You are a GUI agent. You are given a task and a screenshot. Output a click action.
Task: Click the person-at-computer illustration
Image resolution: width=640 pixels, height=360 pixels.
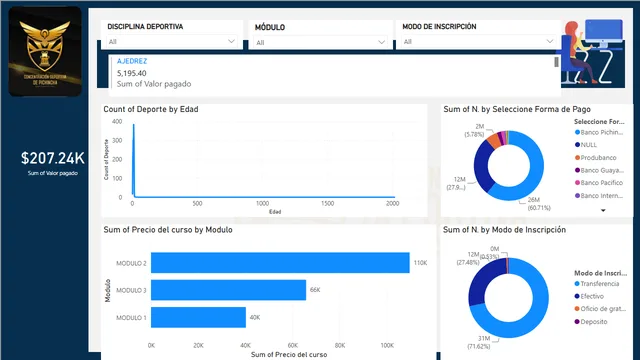point(593,52)
